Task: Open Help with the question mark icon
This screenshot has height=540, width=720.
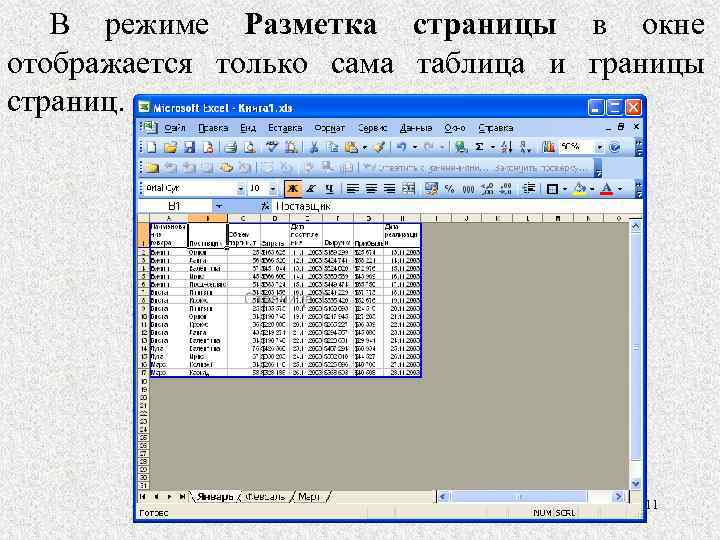Action: 615,147
